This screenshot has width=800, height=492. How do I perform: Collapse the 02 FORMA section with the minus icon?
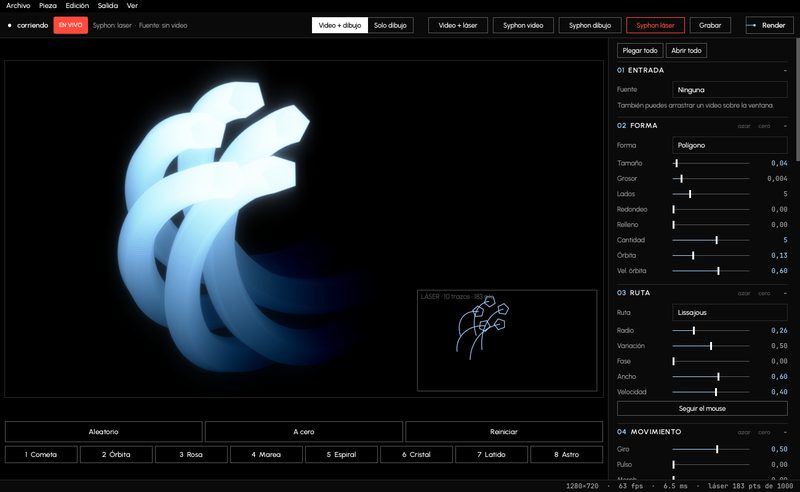(x=785, y=126)
